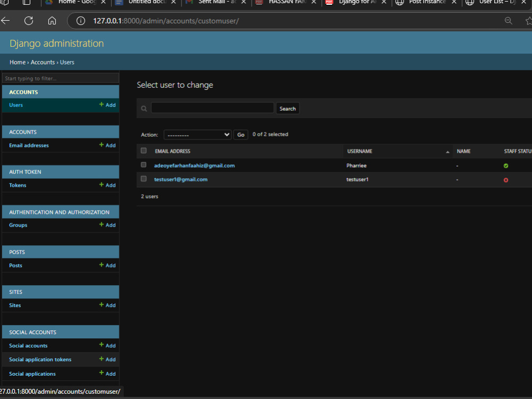
Task: Click AUTHENTICATION AND AUTHORIZATION section header
Action: pyautogui.click(x=60, y=212)
